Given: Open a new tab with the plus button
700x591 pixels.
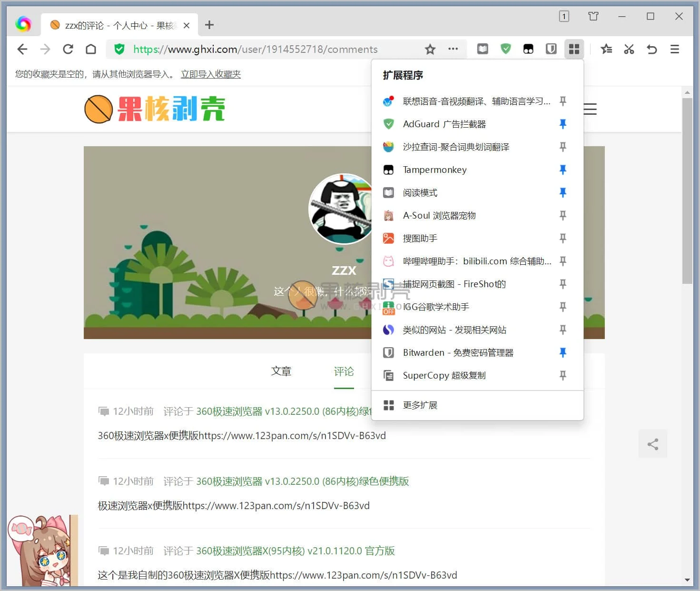Looking at the screenshot, I should 209,25.
